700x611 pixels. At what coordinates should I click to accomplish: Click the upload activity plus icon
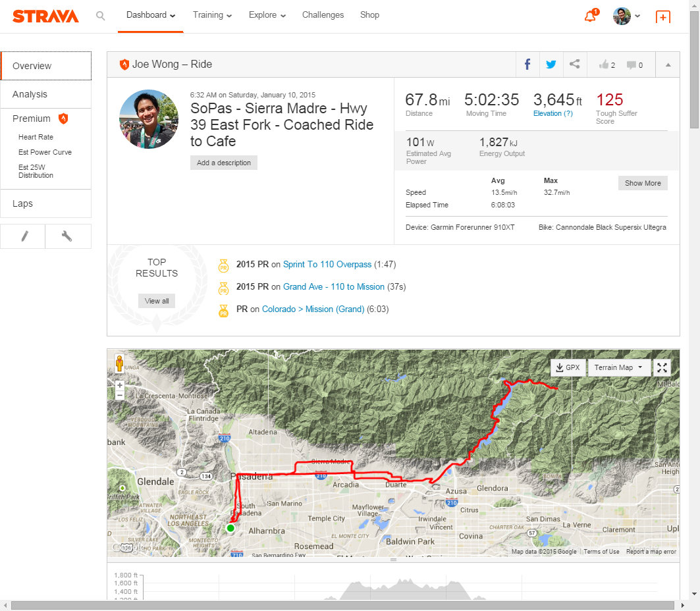click(662, 17)
